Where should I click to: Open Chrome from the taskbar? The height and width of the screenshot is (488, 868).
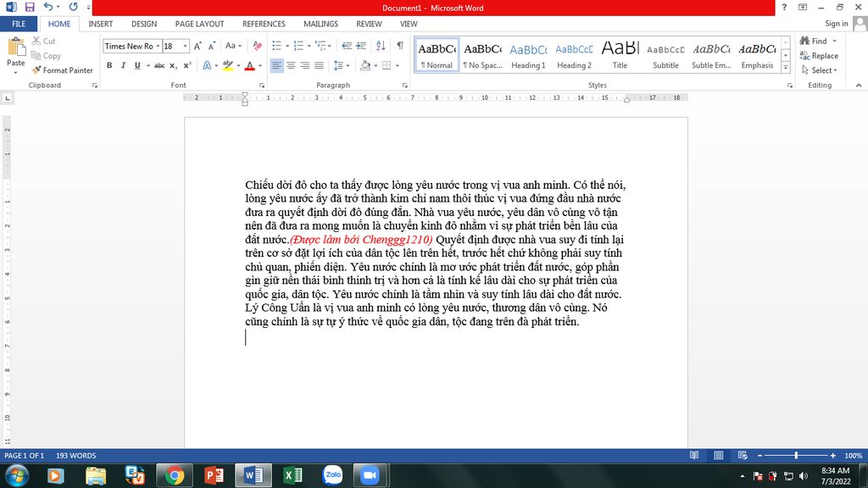pos(175,476)
